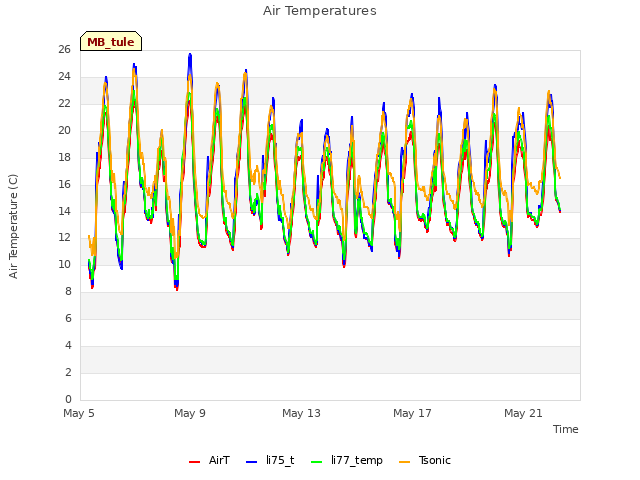This screenshot has width=640, height=480.
Task: Click the 6 y-axis tick label
Action: (68, 318)
